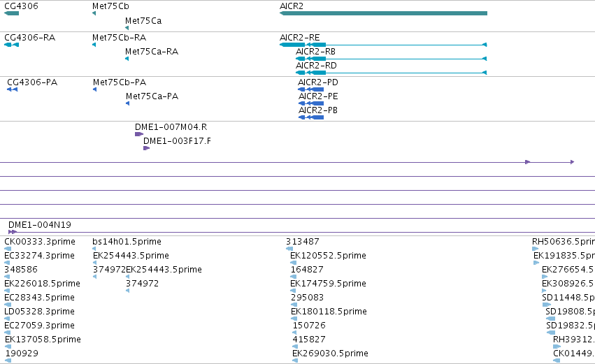Select the DME1-003F17.F arrow glyph
Screen dimensions: 595x364
tap(146, 148)
